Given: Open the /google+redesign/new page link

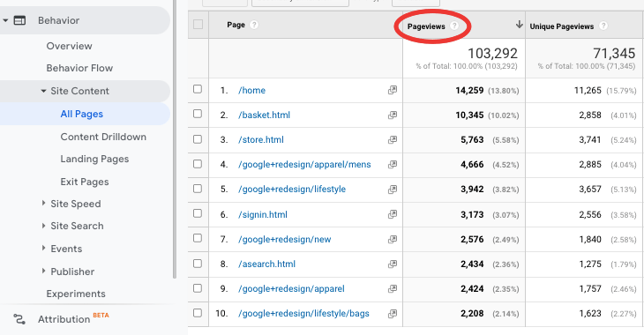Looking at the screenshot, I should 285,239.
